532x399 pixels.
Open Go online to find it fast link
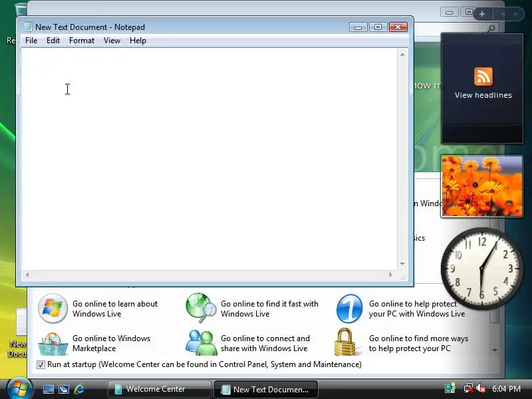click(269, 309)
